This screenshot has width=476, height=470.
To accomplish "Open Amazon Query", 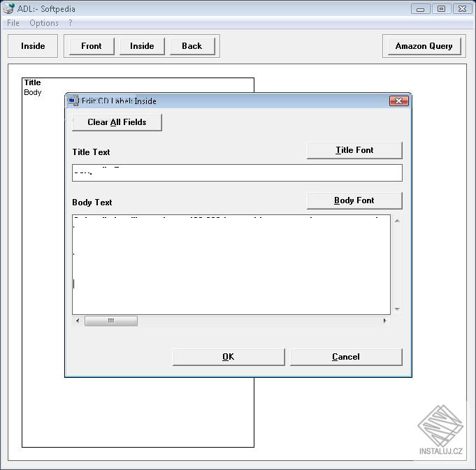I will [424, 46].
